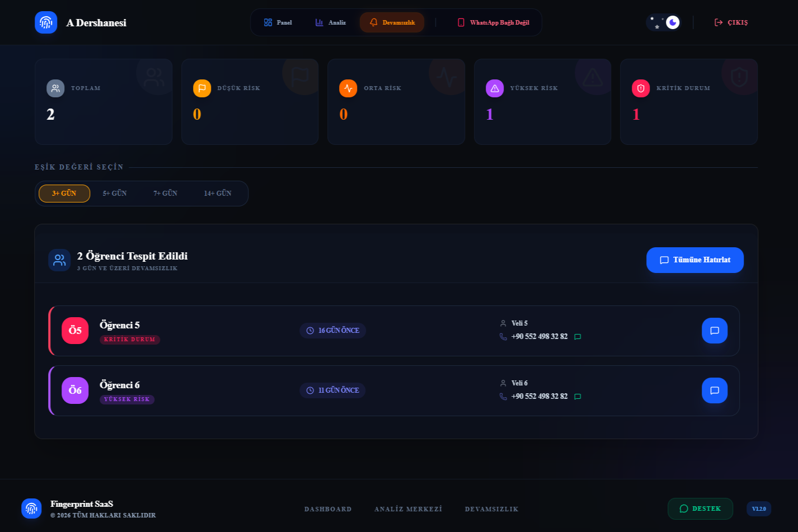This screenshot has height=532, width=798.
Task: Toggle the dark mode moon switch
Action: point(664,22)
